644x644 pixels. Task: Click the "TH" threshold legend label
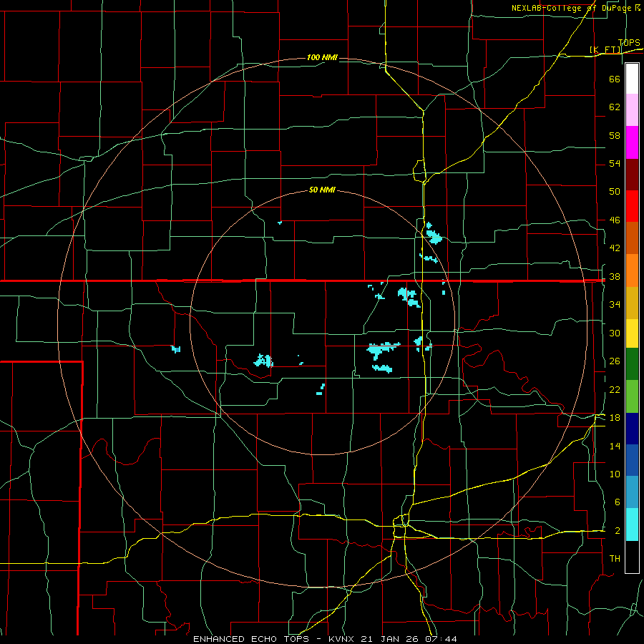pyautogui.click(x=615, y=559)
